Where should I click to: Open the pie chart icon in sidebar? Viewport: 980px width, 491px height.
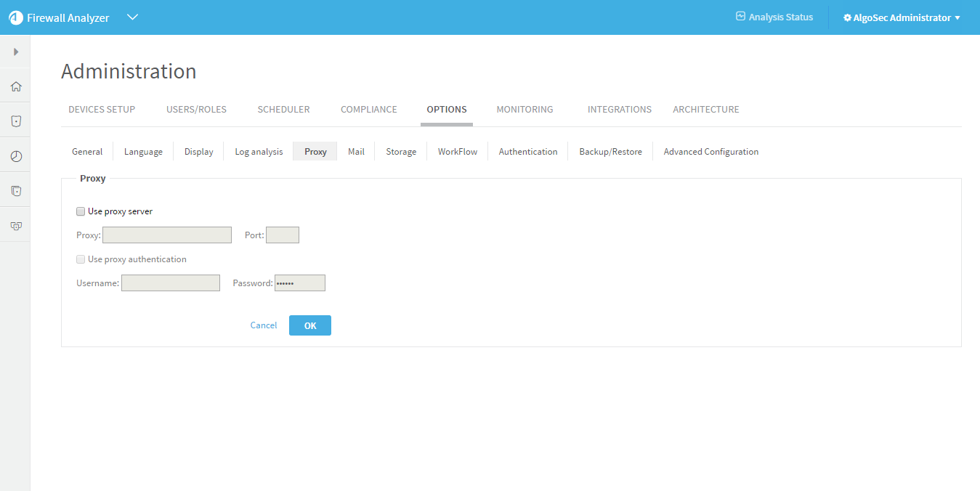click(x=15, y=156)
